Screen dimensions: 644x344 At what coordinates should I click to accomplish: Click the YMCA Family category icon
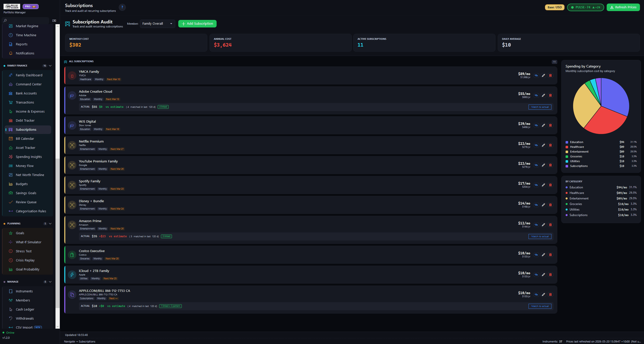(x=72, y=76)
